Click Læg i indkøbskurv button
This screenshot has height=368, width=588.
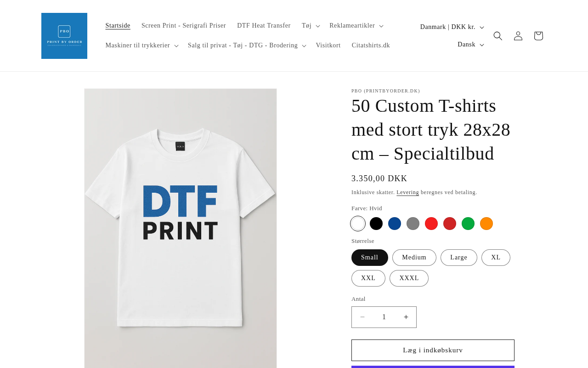tap(433, 350)
